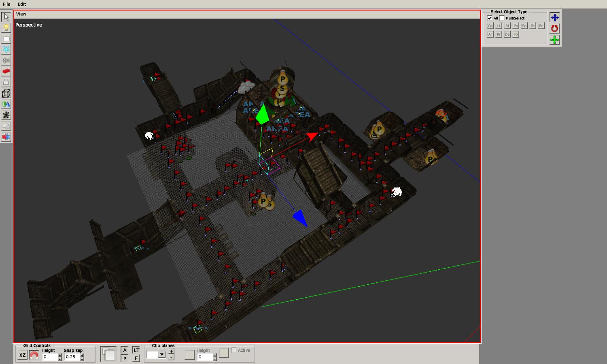Enable the MultiSelect checkbox

[502, 18]
